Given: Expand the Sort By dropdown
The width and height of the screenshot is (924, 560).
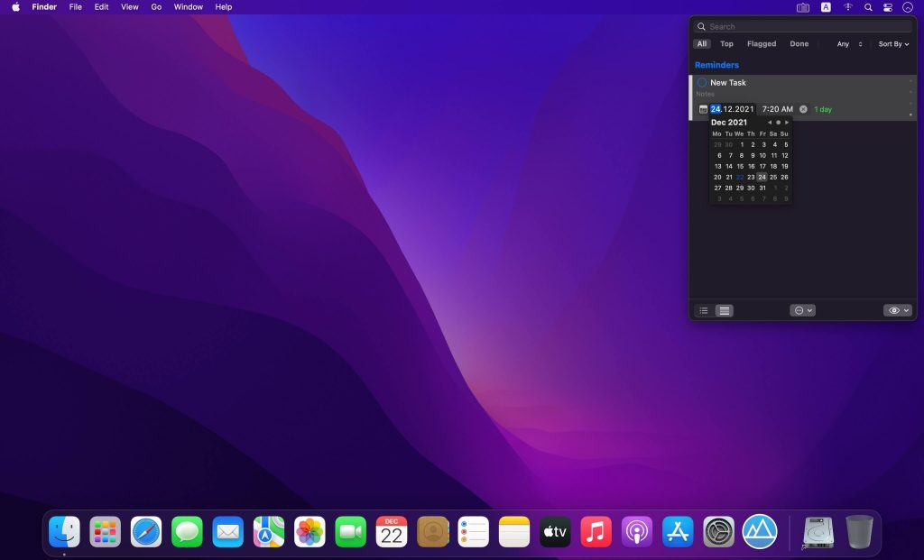Looking at the screenshot, I should pos(893,44).
